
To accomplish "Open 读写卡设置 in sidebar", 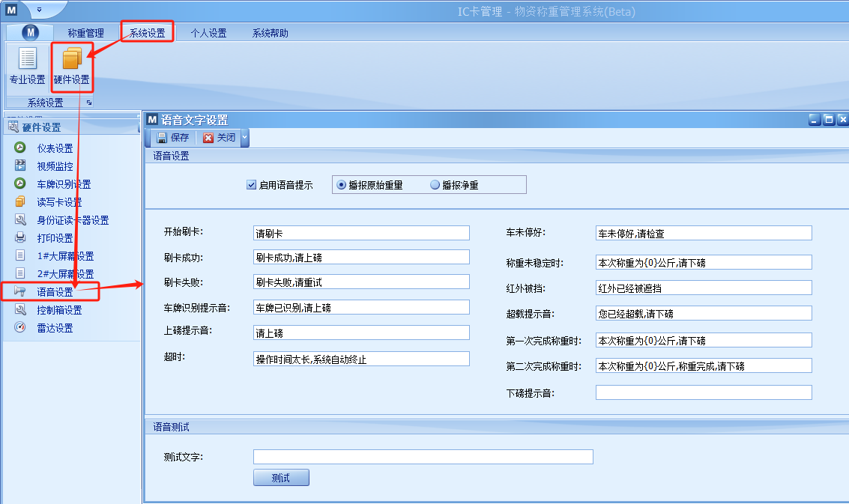I will [x=59, y=202].
